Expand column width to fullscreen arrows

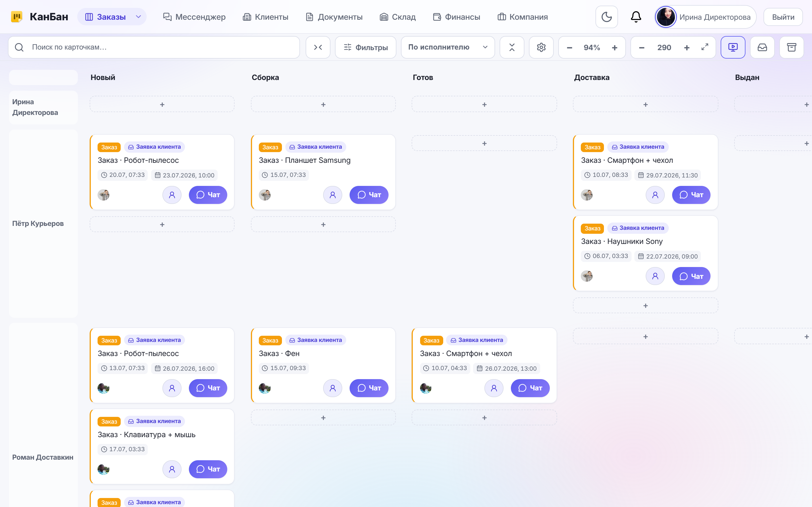coord(705,47)
